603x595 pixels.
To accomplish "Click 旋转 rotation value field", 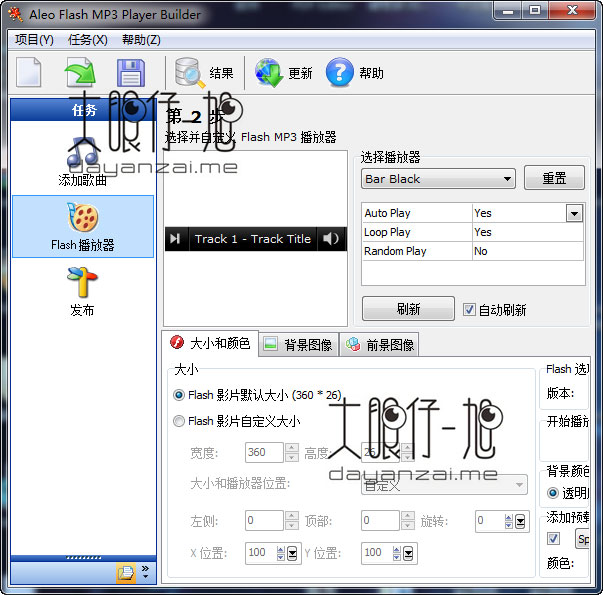I will pos(489,521).
